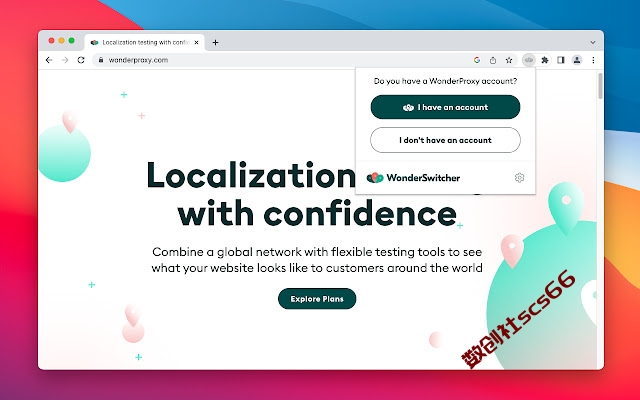Click the WonderSwitcher logo in popup

(x=413, y=178)
